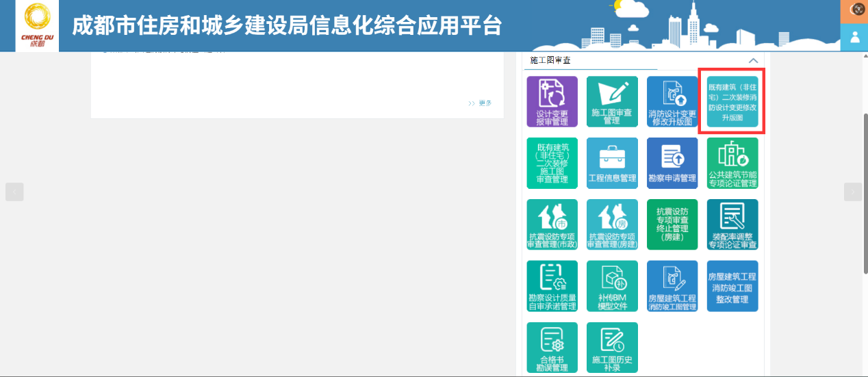This screenshot has height=377, width=868.
Task: Open 施工图审查管理 tile
Action: click(612, 101)
